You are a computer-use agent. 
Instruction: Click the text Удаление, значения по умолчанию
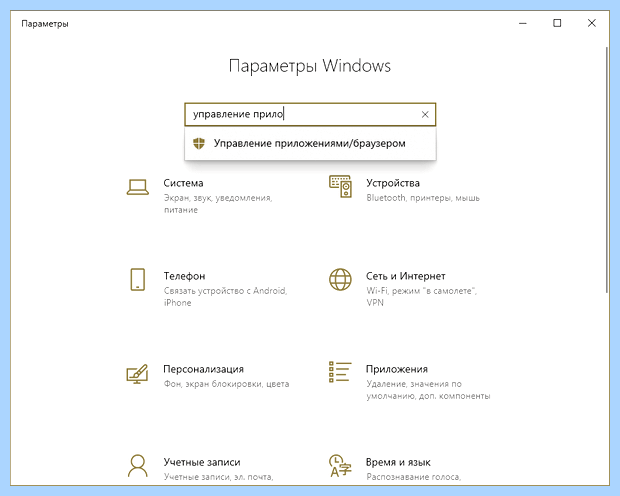(414, 390)
